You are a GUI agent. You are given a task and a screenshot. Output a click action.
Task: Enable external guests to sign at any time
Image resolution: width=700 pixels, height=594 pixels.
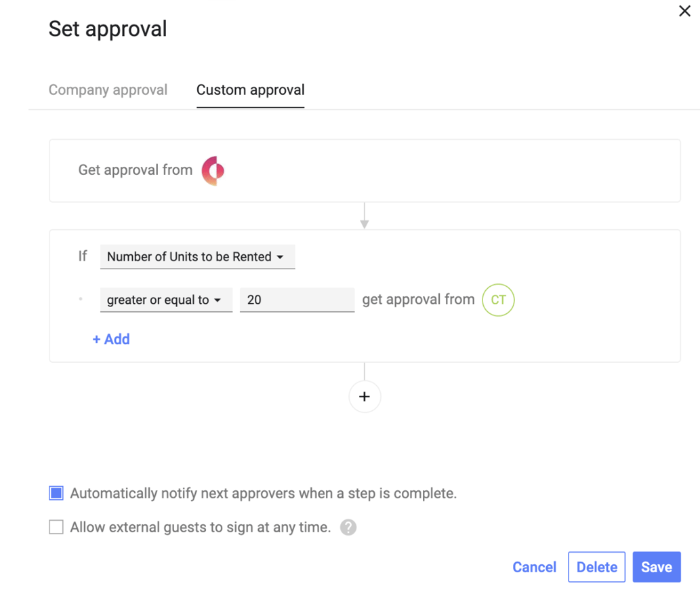pos(56,526)
